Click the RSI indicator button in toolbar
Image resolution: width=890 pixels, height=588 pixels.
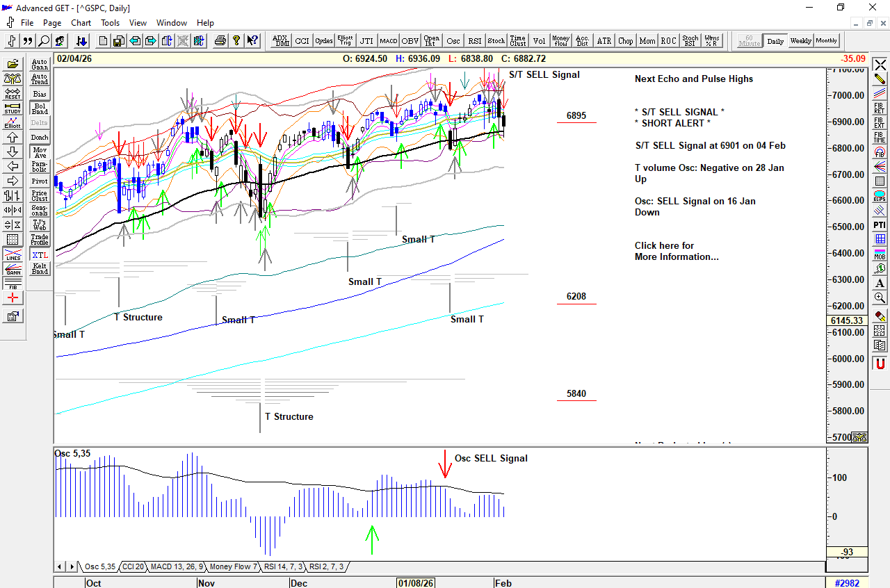pos(475,41)
